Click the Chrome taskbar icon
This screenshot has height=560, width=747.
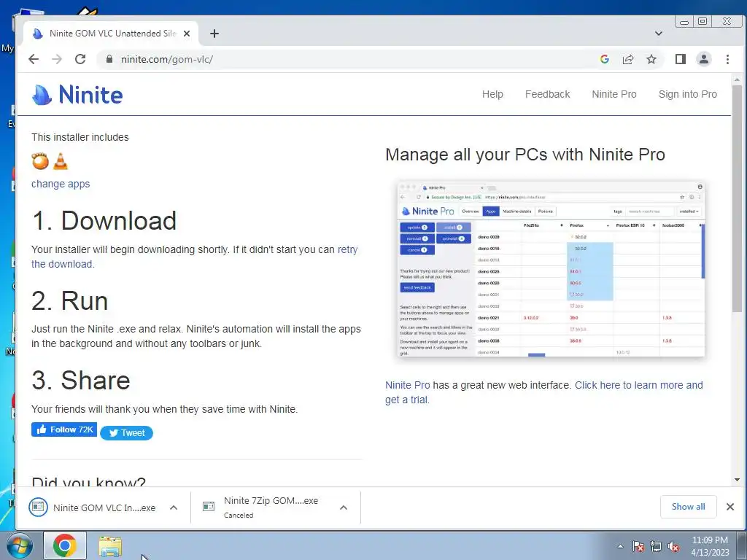65,545
